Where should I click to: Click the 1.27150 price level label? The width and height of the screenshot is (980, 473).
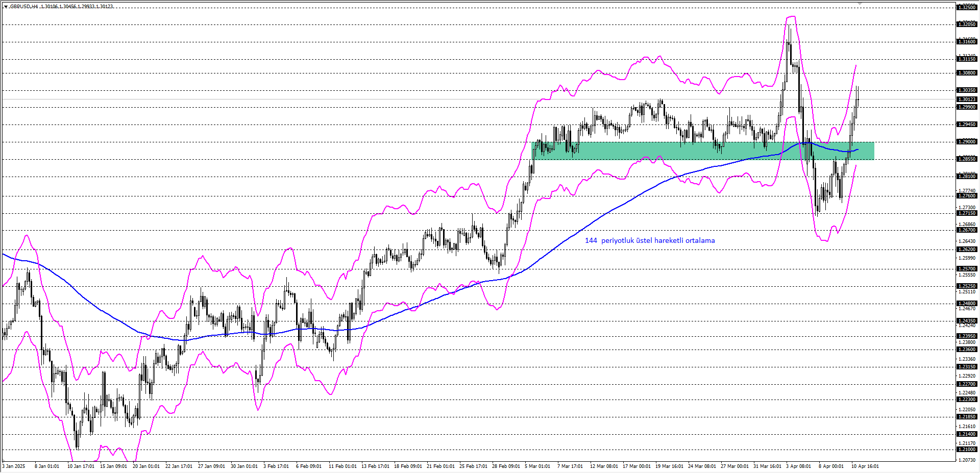point(967,213)
